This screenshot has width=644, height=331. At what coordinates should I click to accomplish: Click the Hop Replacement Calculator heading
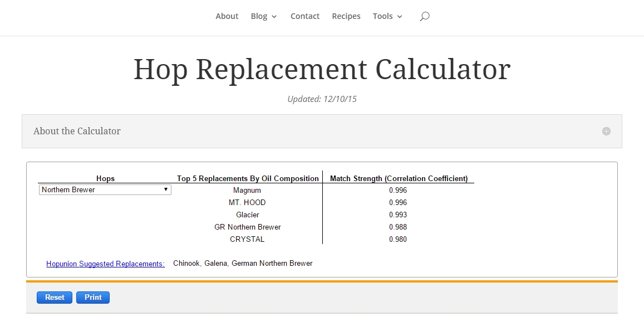coord(322,70)
